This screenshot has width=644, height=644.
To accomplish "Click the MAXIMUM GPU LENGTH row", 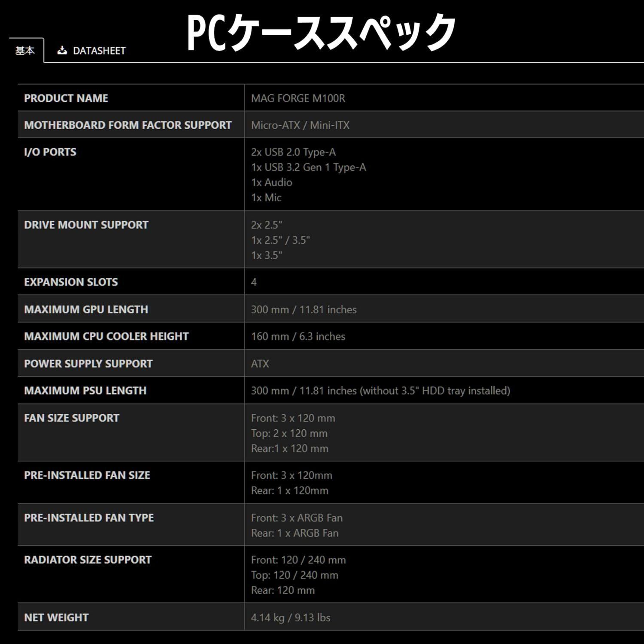I will 86,309.
